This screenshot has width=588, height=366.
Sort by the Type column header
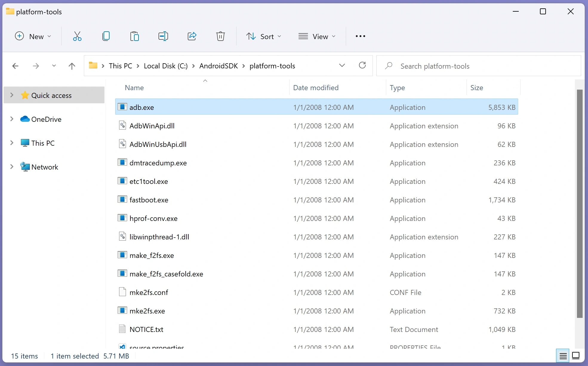coord(397,88)
